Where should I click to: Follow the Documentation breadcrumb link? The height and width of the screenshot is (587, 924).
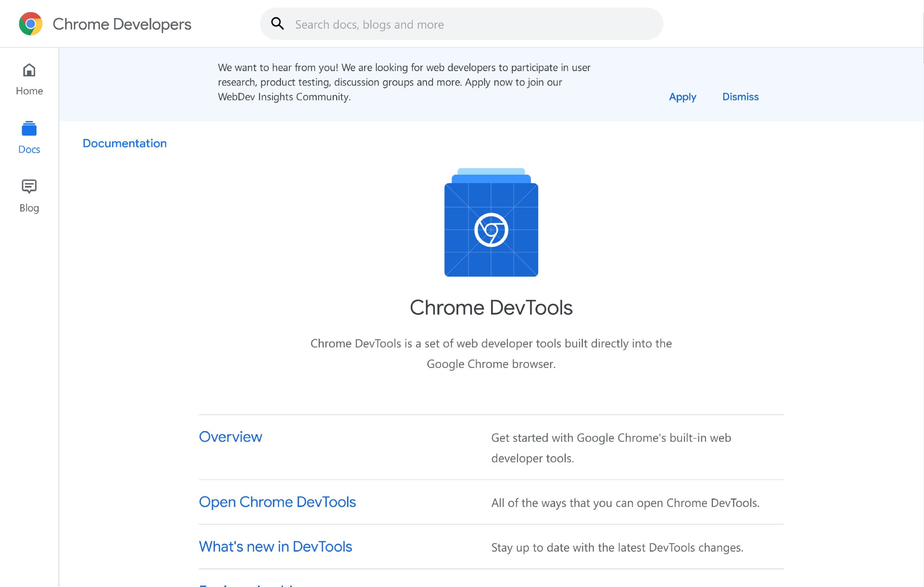[125, 143]
